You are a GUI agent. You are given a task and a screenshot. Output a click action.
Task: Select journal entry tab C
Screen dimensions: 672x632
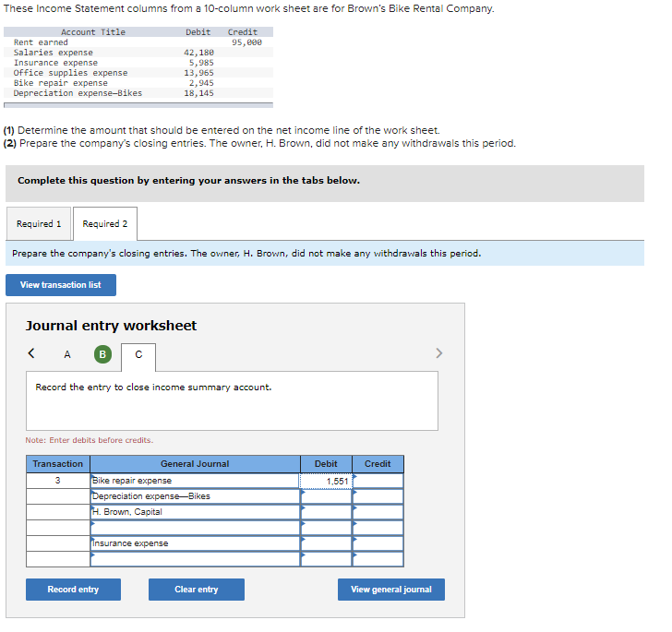click(x=138, y=355)
